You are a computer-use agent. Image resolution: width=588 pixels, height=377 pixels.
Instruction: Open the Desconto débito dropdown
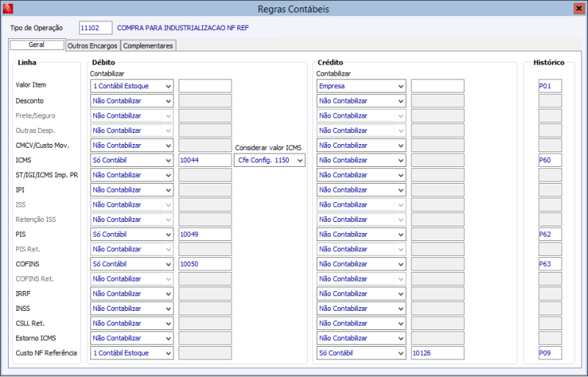point(168,101)
